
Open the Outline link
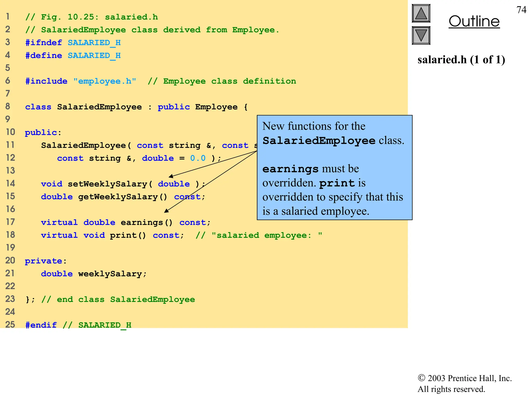(474, 21)
